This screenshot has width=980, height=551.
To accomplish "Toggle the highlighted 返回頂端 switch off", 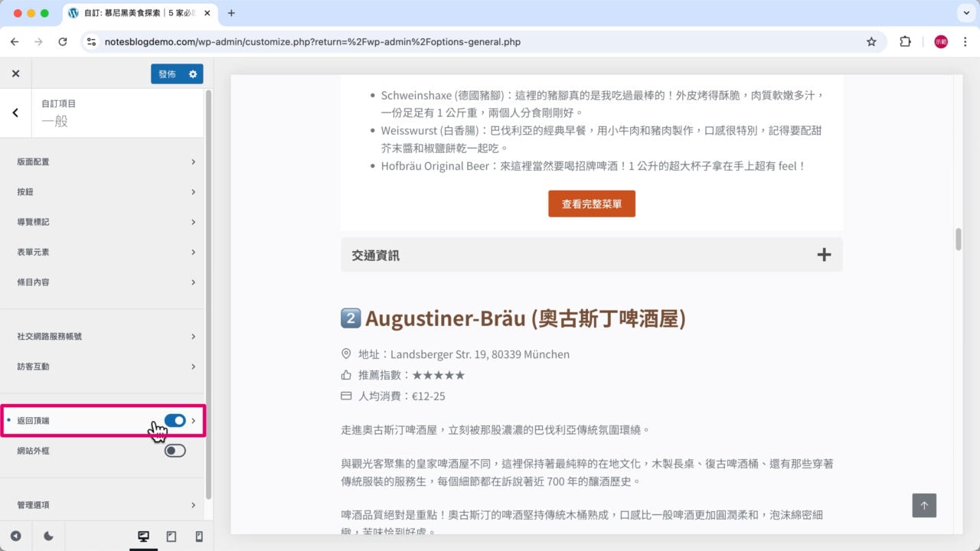I will click(175, 420).
